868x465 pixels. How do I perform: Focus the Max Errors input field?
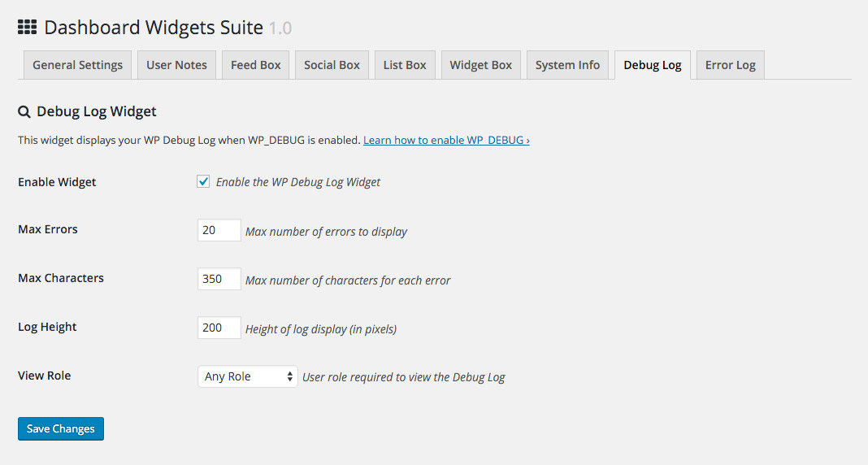[219, 230]
